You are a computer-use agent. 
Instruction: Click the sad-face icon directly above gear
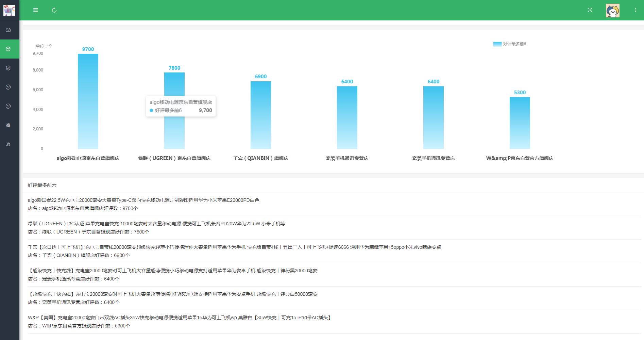coord(8,106)
